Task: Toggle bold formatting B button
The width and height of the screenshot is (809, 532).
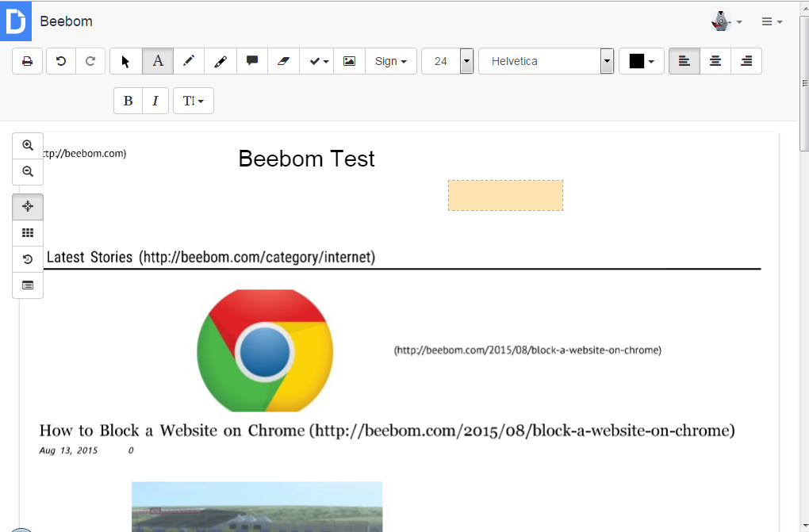Action: [x=128, y=101]
